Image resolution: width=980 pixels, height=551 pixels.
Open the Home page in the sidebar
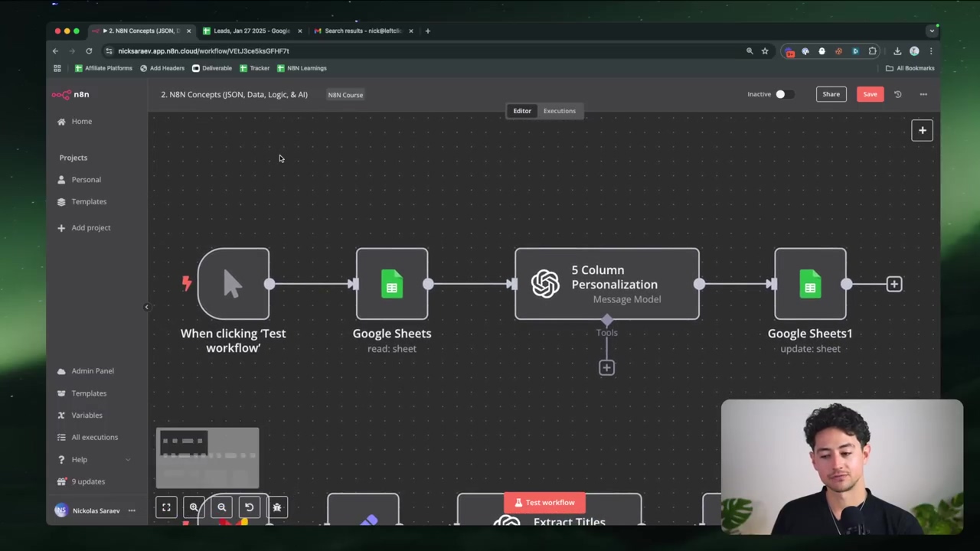pos(75,121)
